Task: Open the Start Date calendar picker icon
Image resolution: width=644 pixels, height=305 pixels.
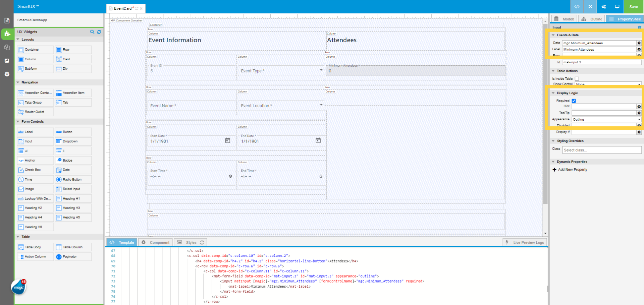Action: click(227, 140)
